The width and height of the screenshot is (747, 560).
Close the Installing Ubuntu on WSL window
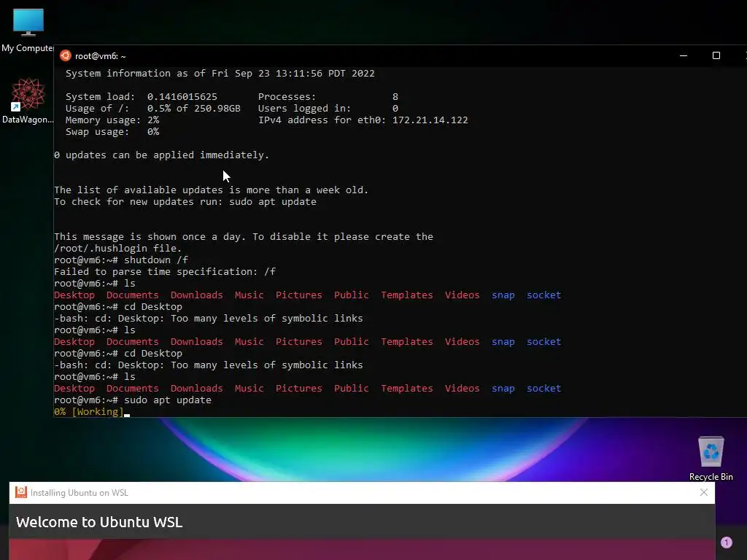pyautogui.click(x=704, y=492)
